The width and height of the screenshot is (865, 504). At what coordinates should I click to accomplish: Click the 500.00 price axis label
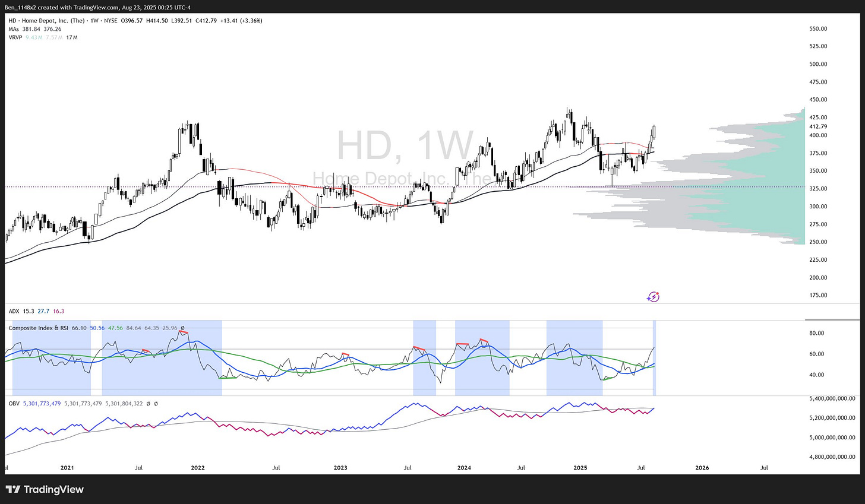pos(818,64)
